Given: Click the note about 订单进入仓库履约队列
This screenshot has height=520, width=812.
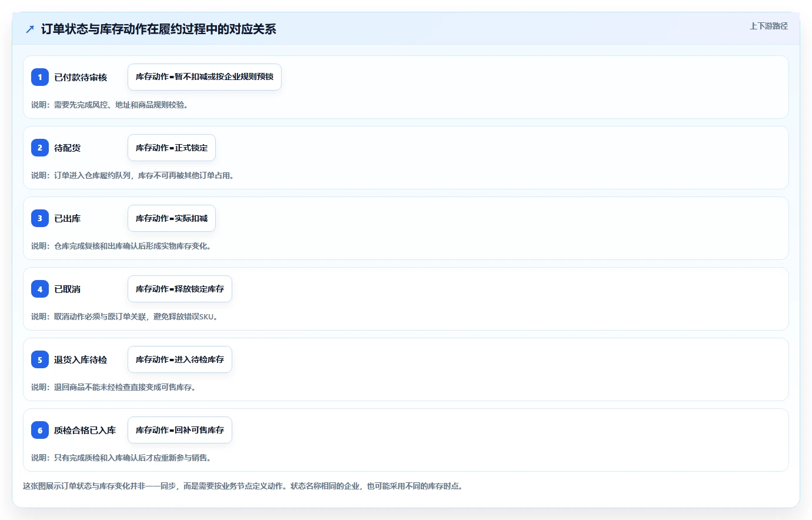Looking at the screenshot, I should click(133, 175).
